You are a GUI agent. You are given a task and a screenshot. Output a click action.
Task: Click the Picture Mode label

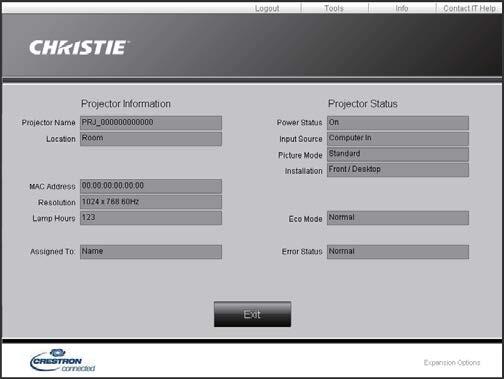pyautogui.click(x=300, y=155)
